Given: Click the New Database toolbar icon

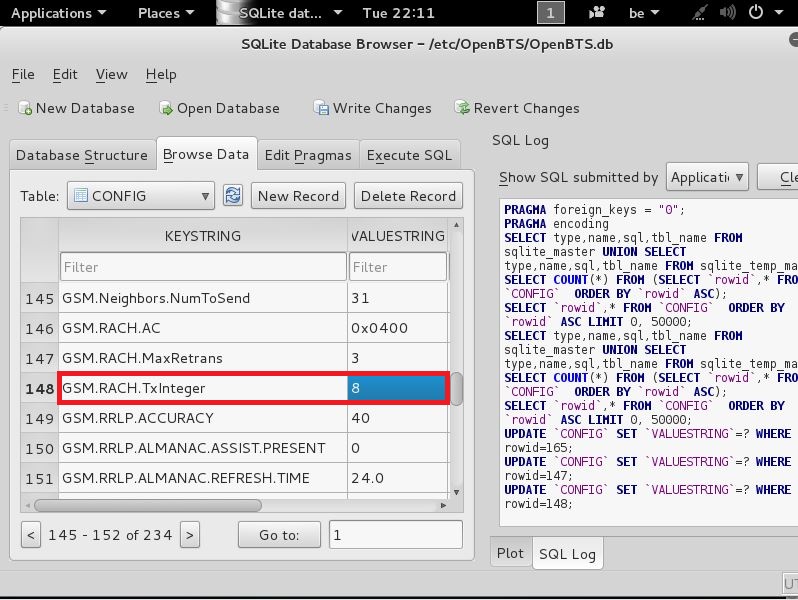Looking at the screenshot, I should pyautogui.click(x=25, y=109).
